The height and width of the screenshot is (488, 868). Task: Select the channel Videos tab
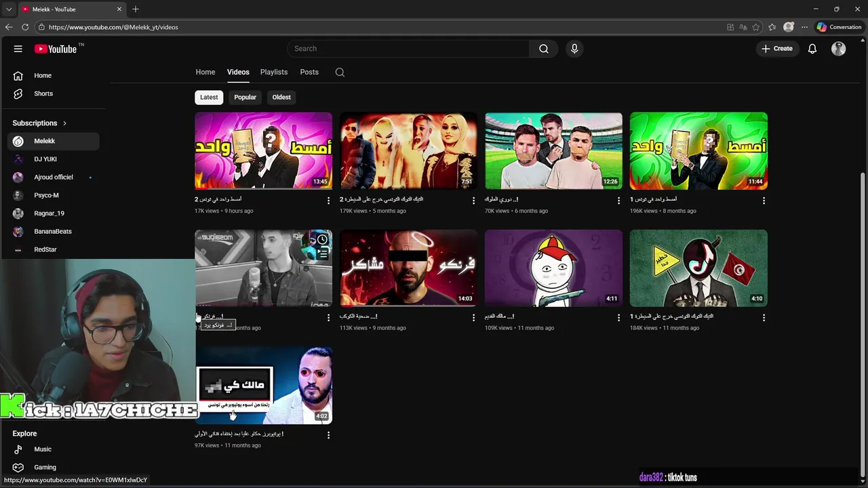[x=238, y=72]
